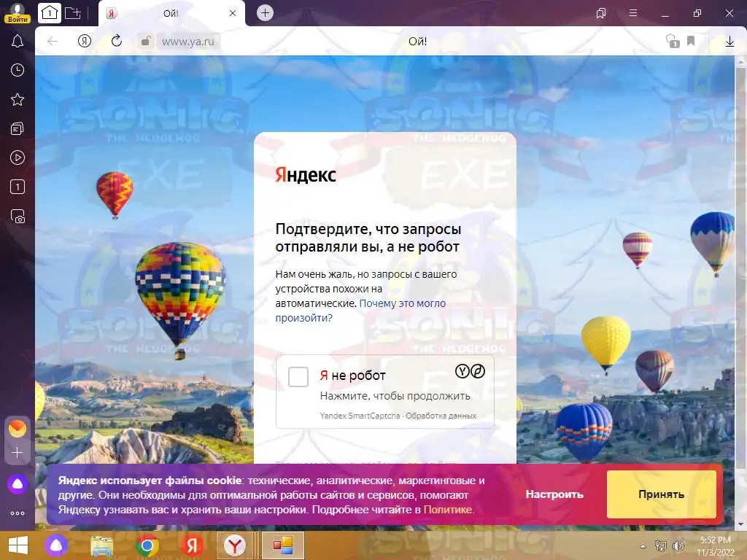This screenshot has height=560, width=747.
Task: Click the page vertical scrollbar
Action: pos(741,267)
